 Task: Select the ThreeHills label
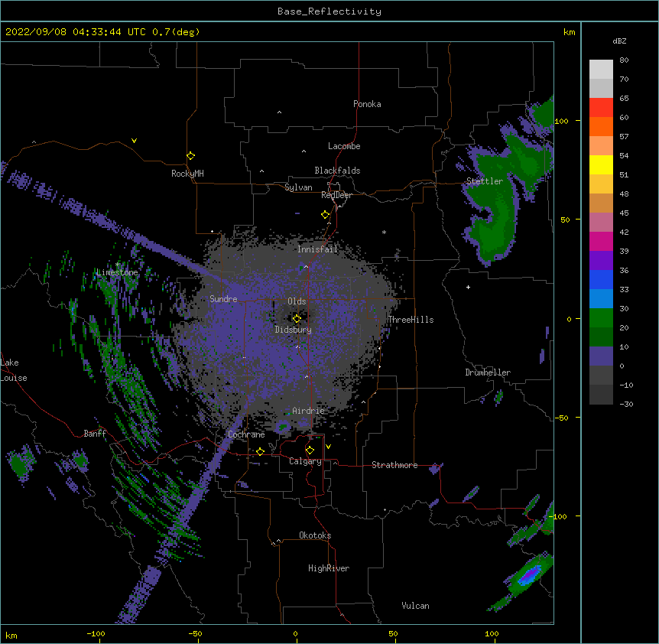(411, 320)
